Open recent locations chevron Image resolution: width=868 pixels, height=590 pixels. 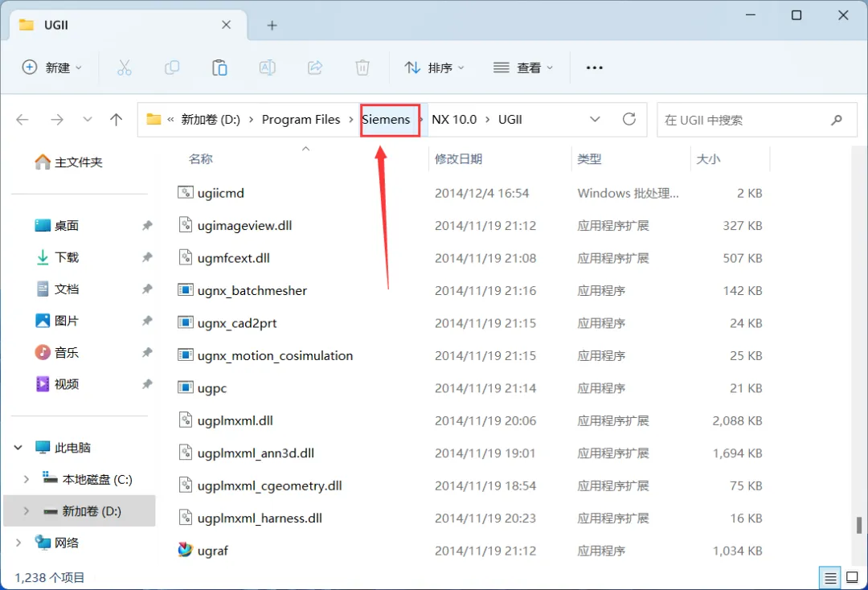coord(88,120)
